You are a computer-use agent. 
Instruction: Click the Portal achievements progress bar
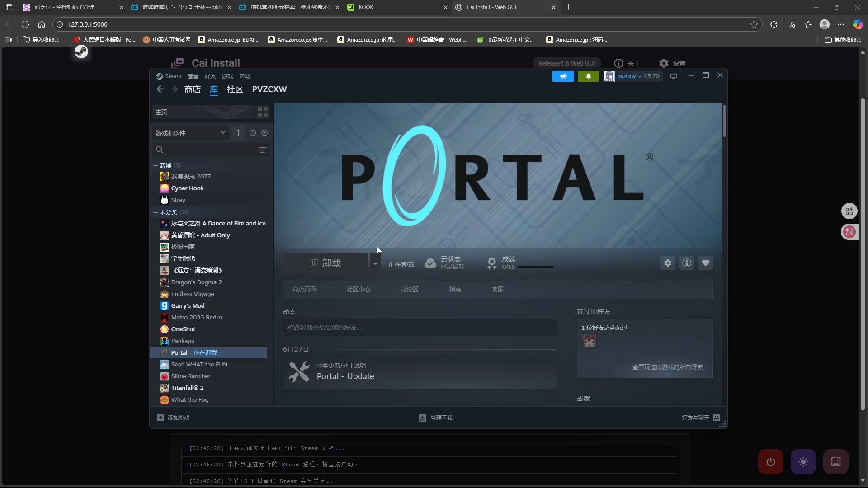[536, 267]
